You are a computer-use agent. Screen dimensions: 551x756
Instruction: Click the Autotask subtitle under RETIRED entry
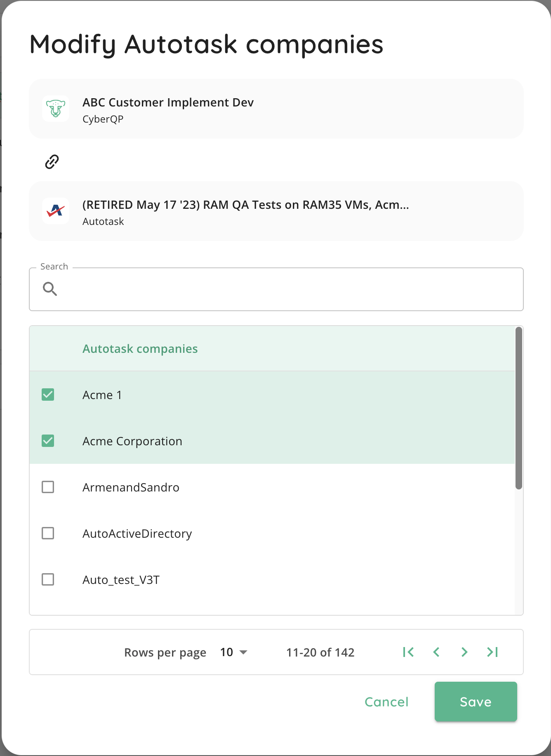click(103, 221)
